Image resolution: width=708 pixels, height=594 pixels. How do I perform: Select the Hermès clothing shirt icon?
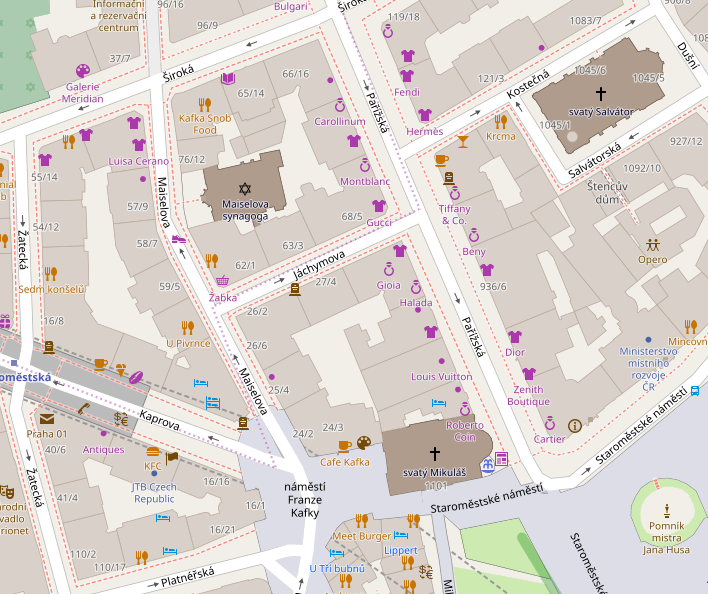424,115
